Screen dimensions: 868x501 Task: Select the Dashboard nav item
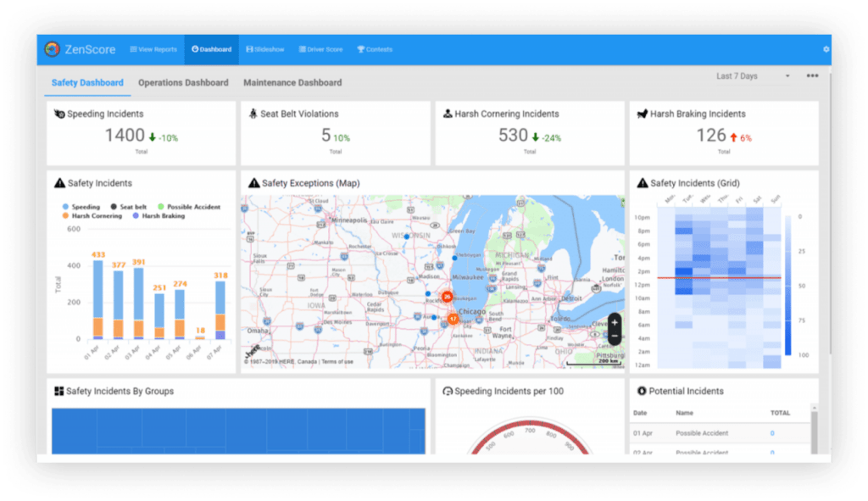click(x=211, y=49)
